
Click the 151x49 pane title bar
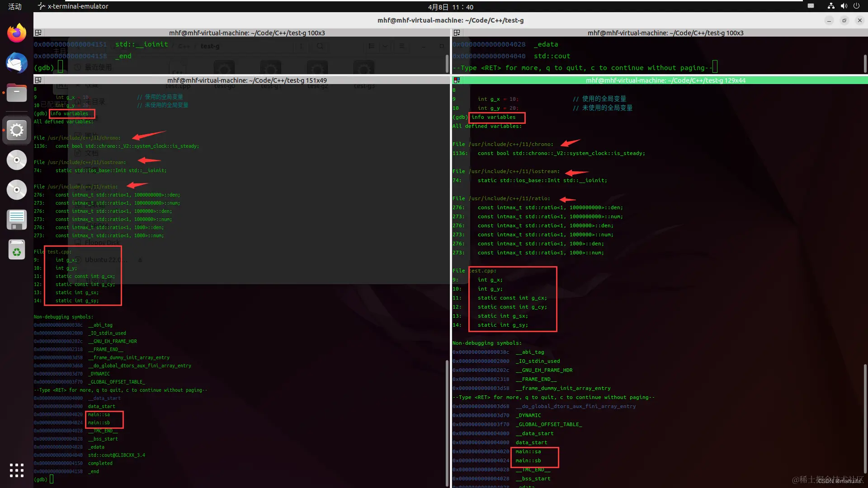(247, 80)
